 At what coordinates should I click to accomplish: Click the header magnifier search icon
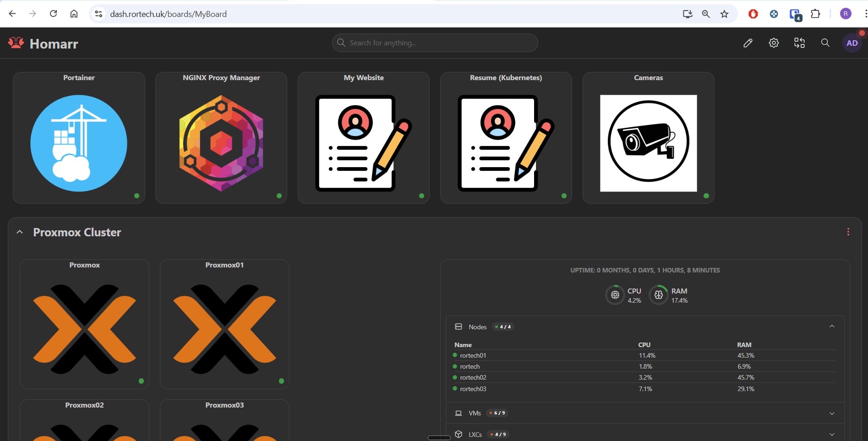point(825,43)
